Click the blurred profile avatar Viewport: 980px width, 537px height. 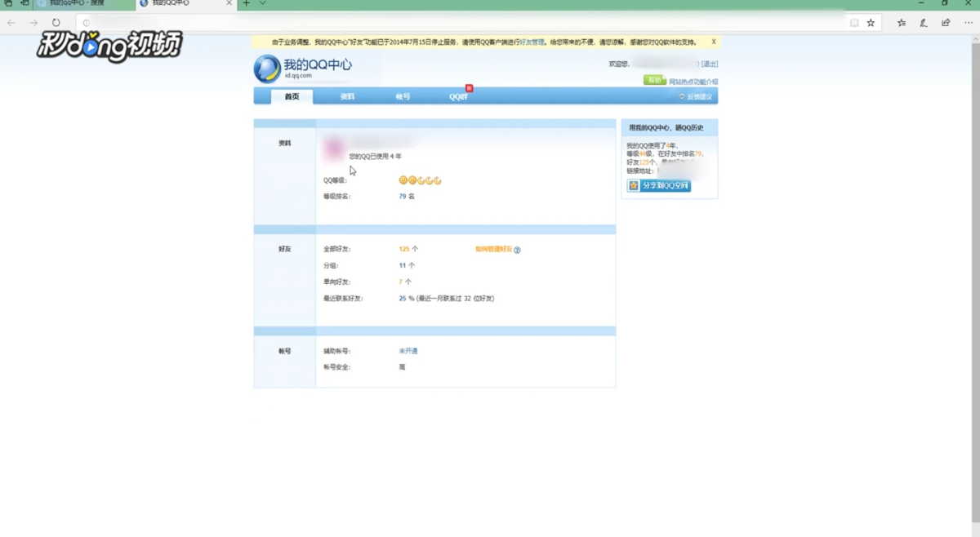pos(333,149)
